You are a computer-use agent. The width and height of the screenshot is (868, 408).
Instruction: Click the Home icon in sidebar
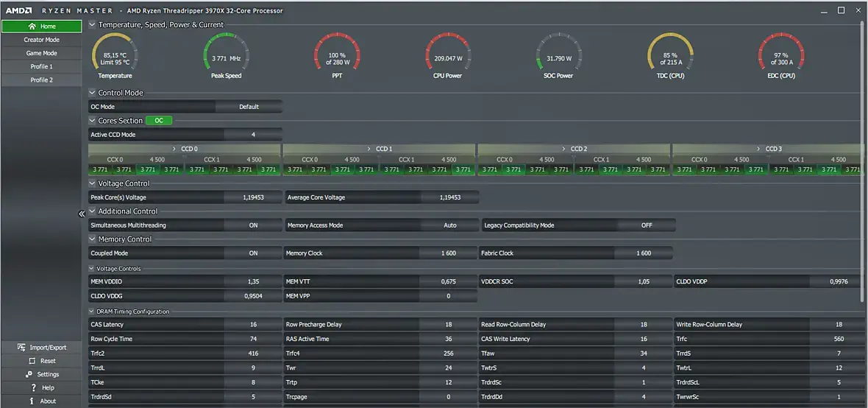(x=32, y=26)
